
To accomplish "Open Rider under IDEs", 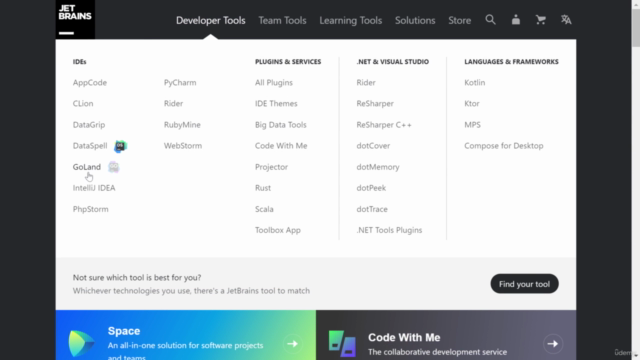I will click(173, 104).
